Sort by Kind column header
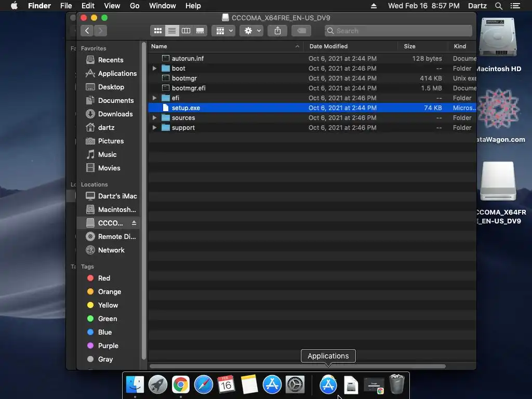Viewport: 532px width, 399px height. tap(462, 46)
